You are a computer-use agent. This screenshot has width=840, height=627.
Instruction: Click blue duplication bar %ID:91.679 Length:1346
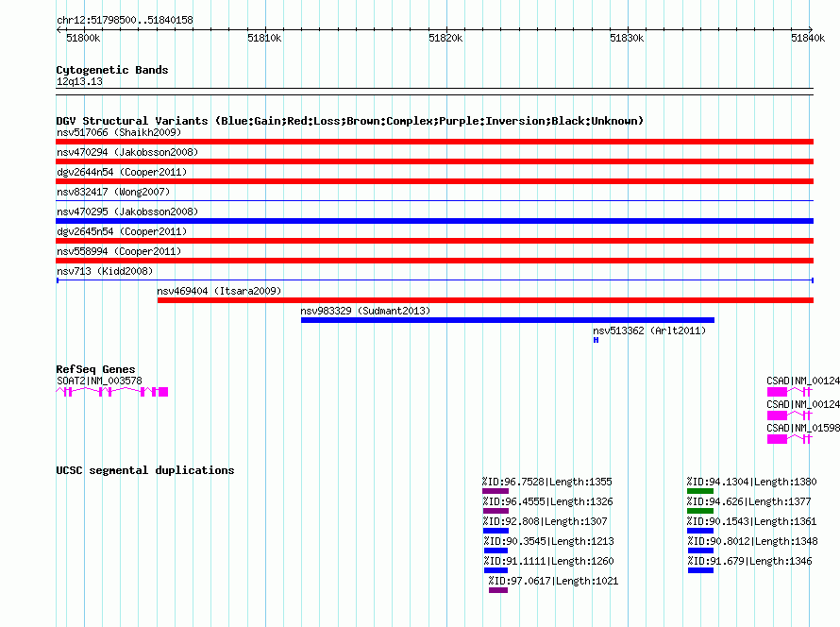pos(700,570)
